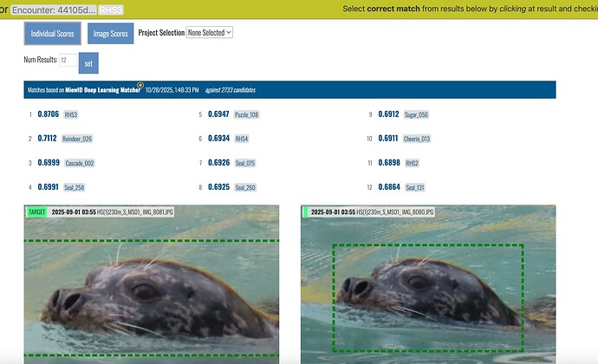Select match result Sugar_056
Screen dimensions: 598x364
pyautogui.click(x=417, y=114)
